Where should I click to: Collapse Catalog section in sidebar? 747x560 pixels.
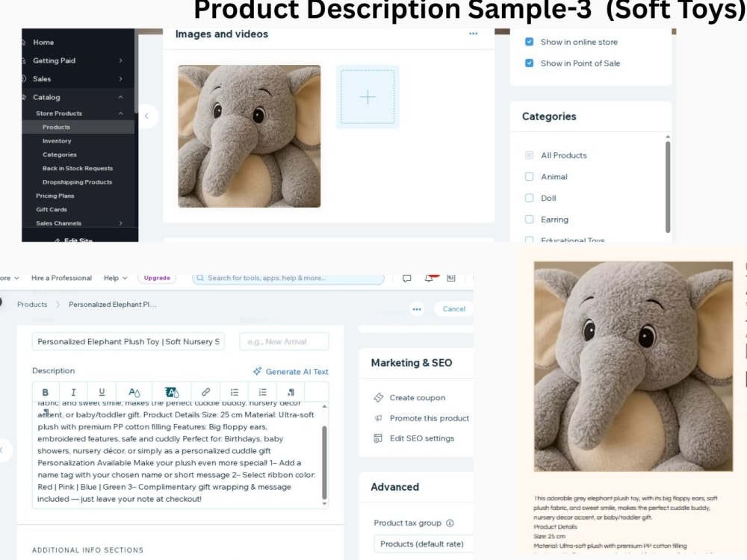120,97
